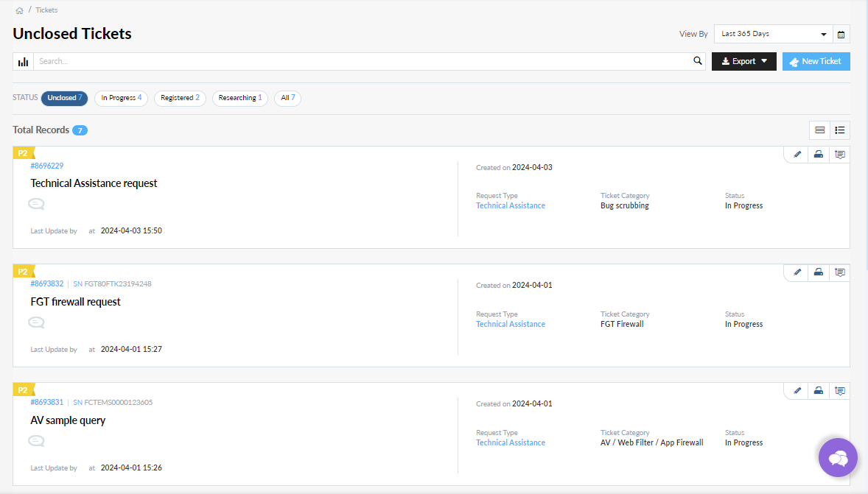Screen dimensions: 868x494
Task: Edit ticket #8693831 with pencil icon
Action: coord(797,390)
